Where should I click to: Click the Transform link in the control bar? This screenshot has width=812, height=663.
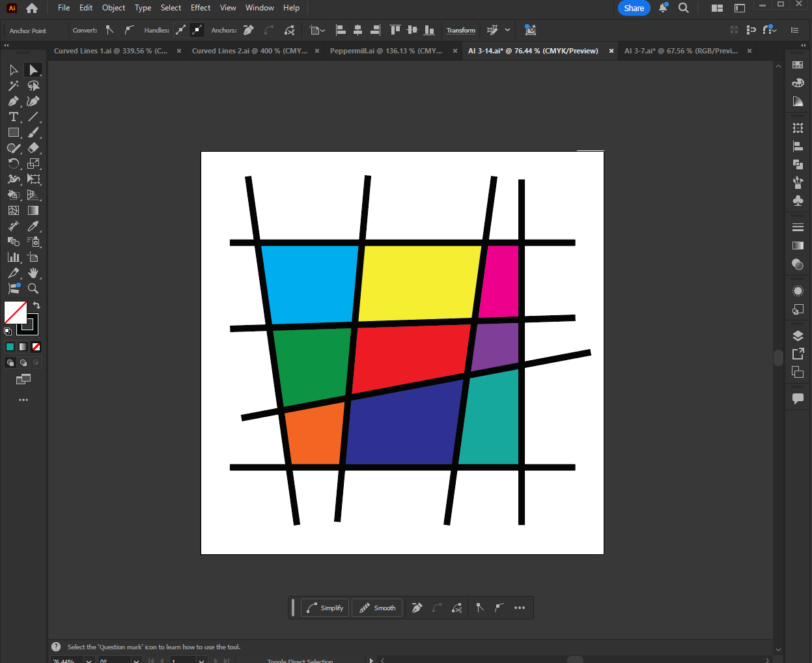[460, 30]
